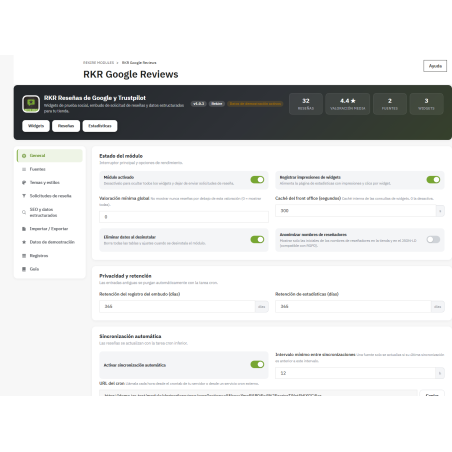Click the 4.4 valoración media stat card
The image size is (452, 452).
click(348, 104)
